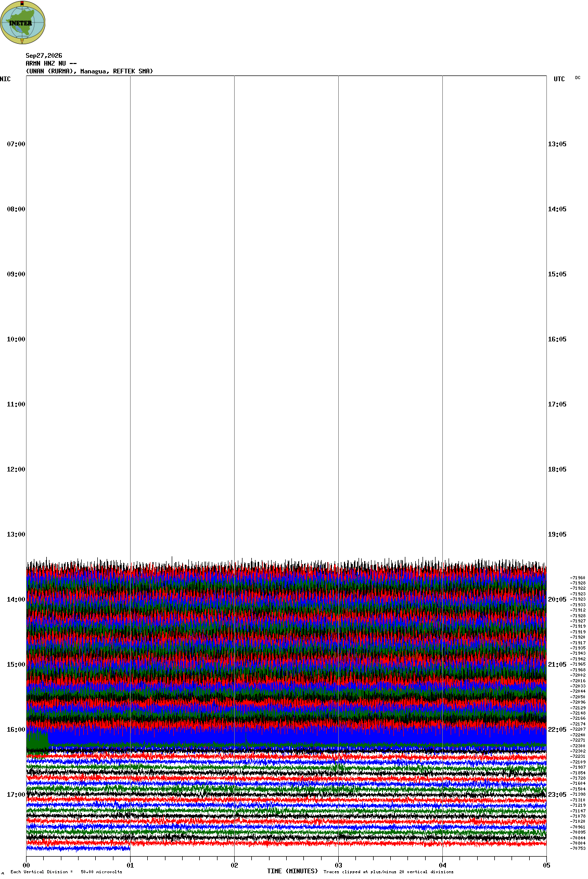
Task: Click the 02 minute tick on the axis
Action: pos(235,865)
